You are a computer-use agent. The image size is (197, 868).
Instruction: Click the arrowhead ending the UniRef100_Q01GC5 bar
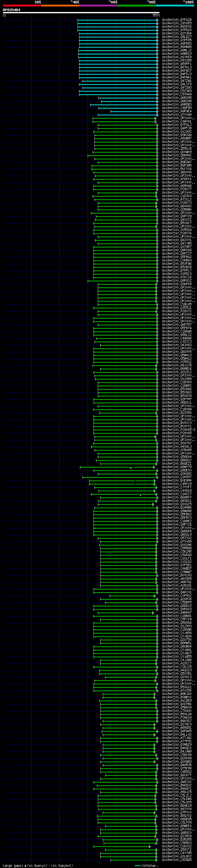153,504
